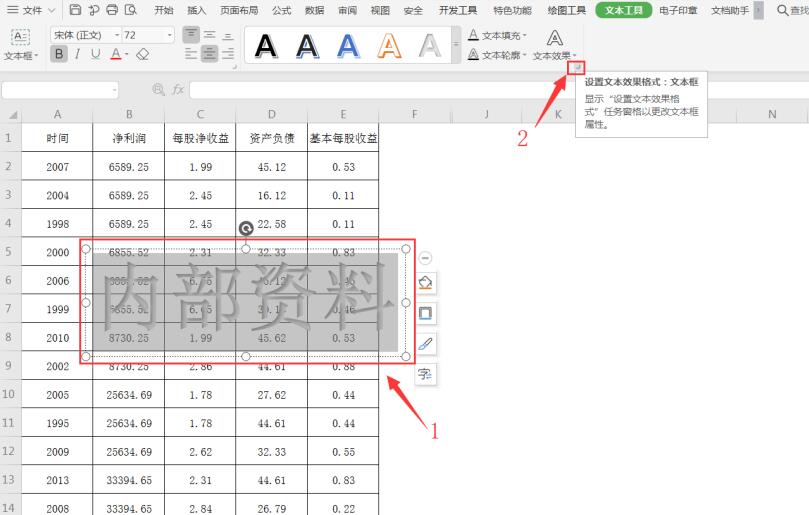The image size is (809, 515).
Task: Toggle Italic formatting button
Action: pos(77,54)
